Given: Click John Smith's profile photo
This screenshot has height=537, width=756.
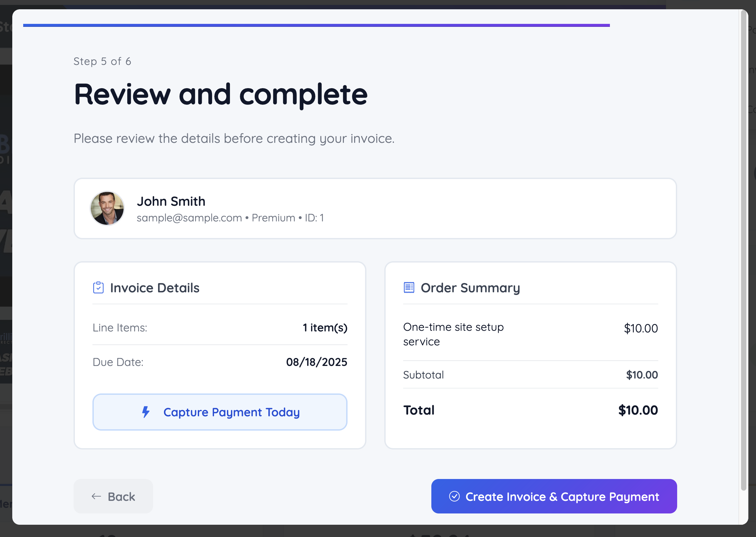Looking at the screenshot, I should coord(107,209).
